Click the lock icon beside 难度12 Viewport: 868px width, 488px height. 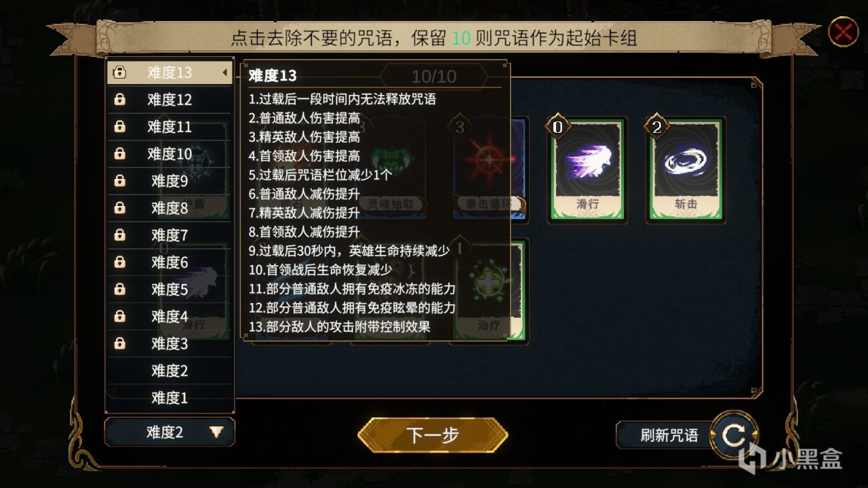[120, 100]
